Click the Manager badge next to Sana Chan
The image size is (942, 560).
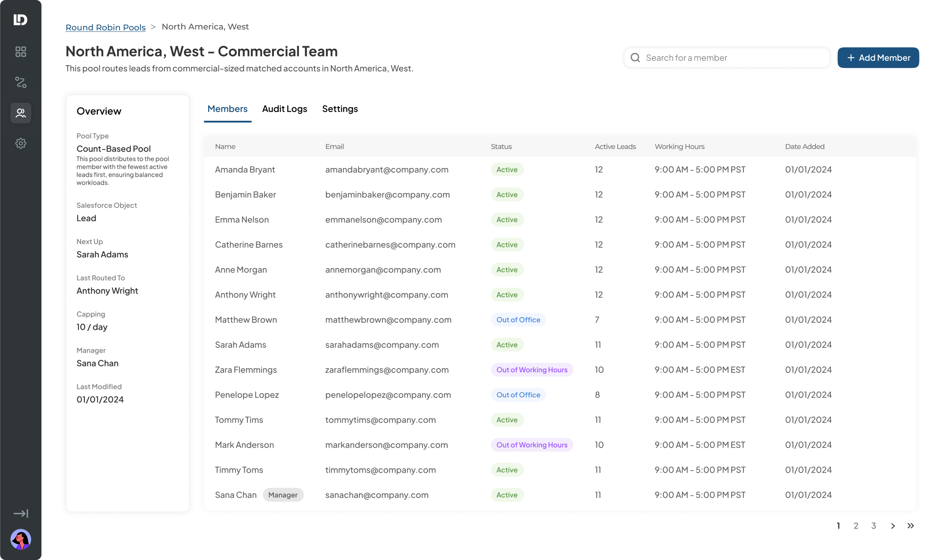pyautogui.click(x=283, y=495)
